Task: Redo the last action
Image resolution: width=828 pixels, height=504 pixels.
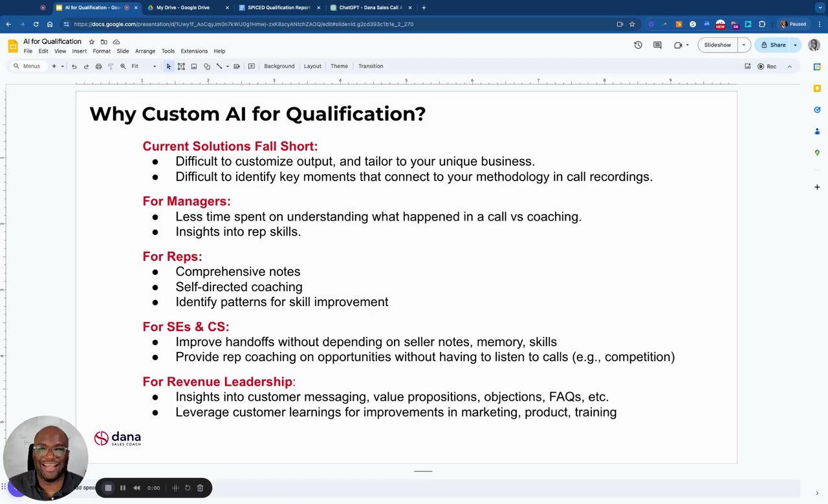Action: point(86,66)
